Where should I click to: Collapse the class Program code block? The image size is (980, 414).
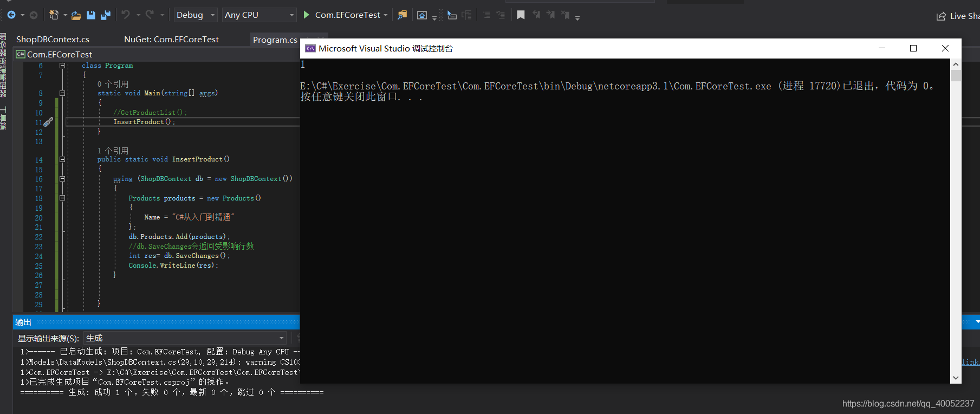tap(62, 66)
